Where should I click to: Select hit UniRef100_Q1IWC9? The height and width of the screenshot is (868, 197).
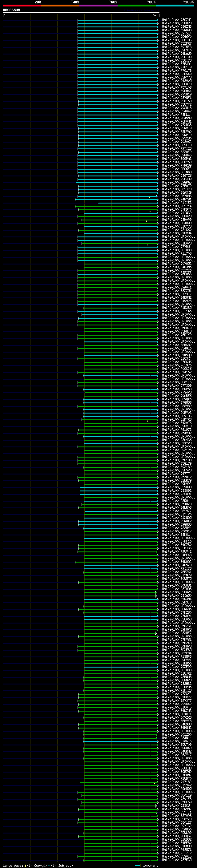point(177,213)
